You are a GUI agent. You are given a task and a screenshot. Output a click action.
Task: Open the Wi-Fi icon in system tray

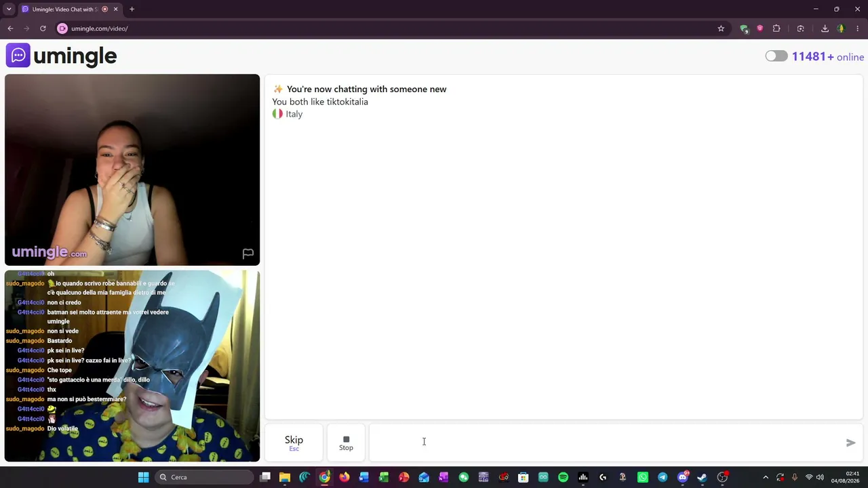808,477
